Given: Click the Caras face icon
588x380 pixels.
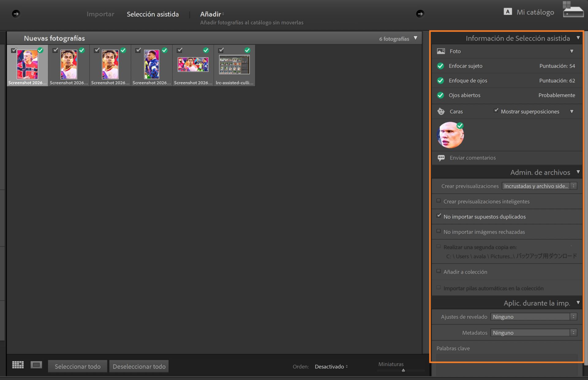Looking at the screenshot, I should point(441,111).
